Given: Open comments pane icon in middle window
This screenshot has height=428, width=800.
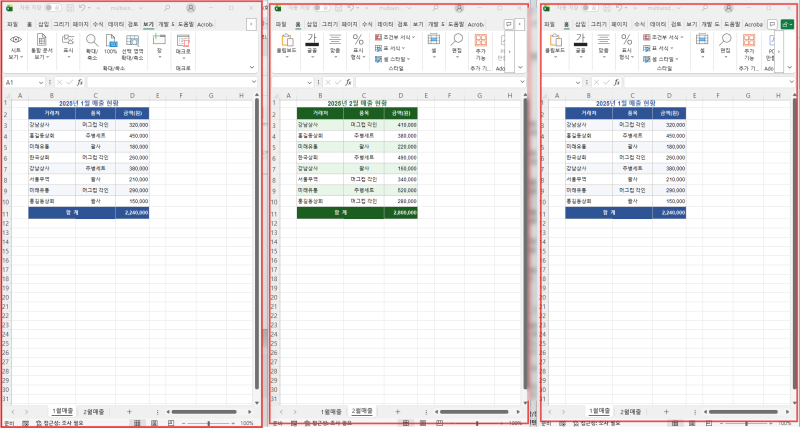Looking at the screenshot, I should pos(509,24).
